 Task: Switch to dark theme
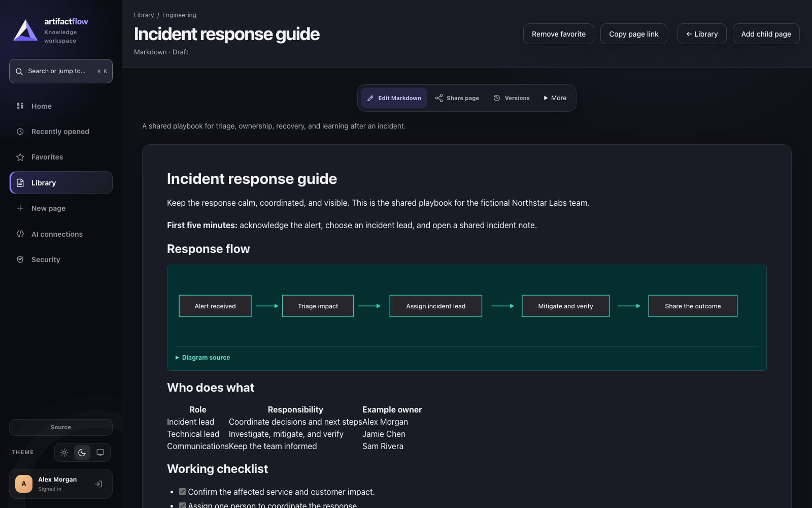click(82, 453)
